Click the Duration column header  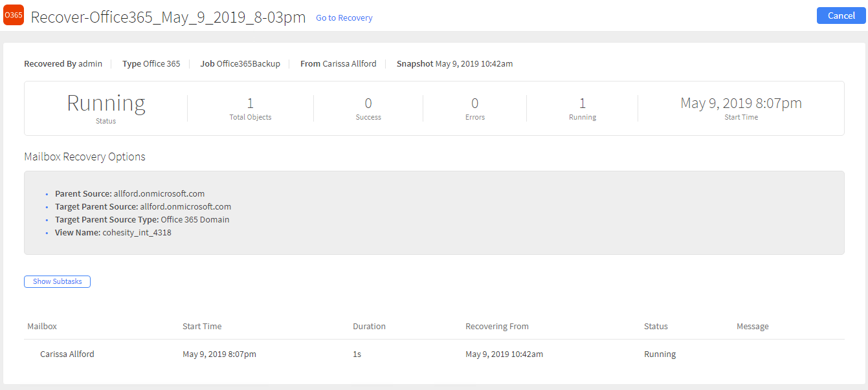pyautogui.click(x=369, y=327)
